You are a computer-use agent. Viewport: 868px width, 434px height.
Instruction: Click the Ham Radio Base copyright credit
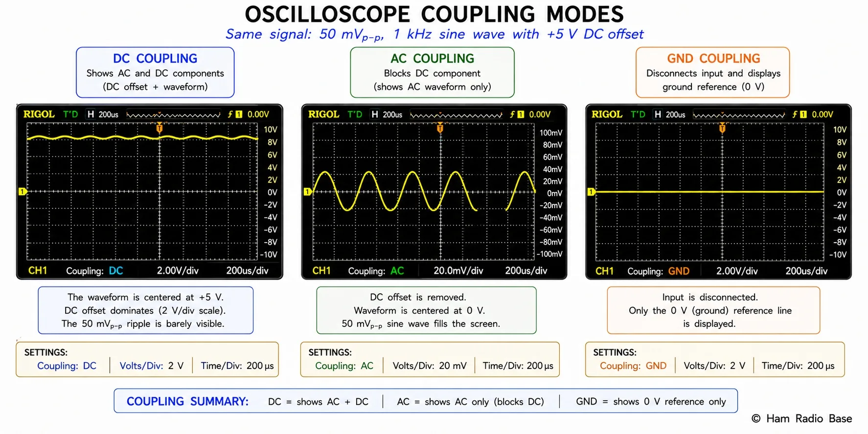click(802, 418)
